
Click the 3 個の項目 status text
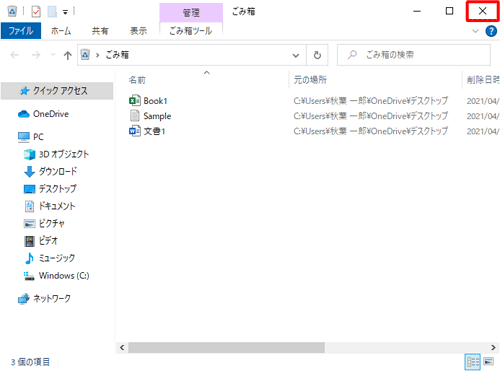tap(30, 362)
